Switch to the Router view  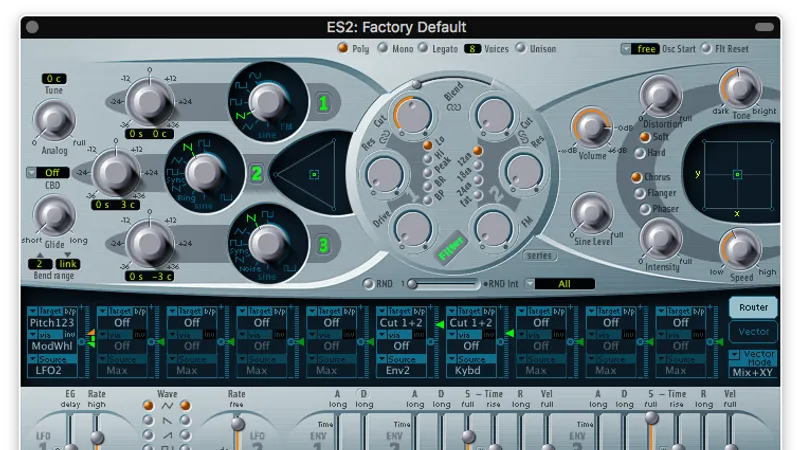tap(753, 307)
